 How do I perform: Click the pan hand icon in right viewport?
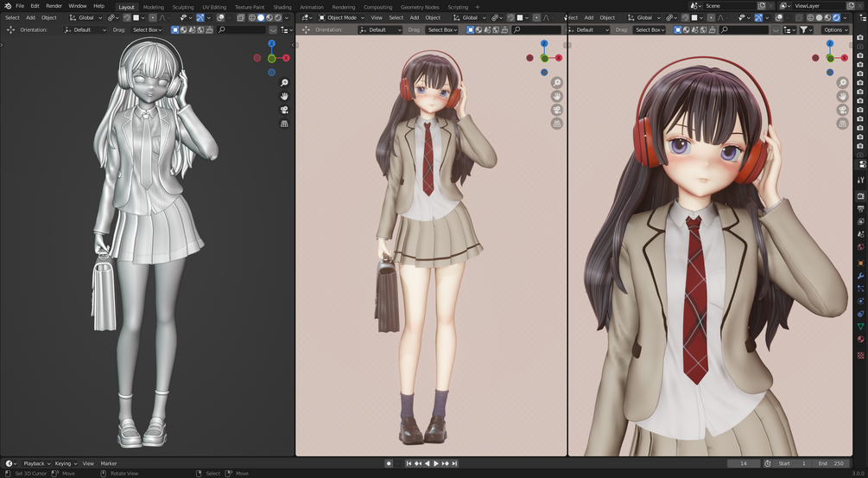point(843,96)
